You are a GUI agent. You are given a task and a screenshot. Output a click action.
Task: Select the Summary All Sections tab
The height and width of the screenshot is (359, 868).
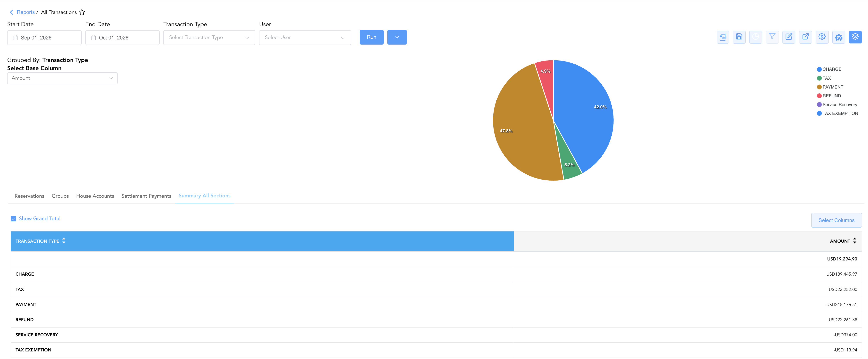[x=205, y=196]
